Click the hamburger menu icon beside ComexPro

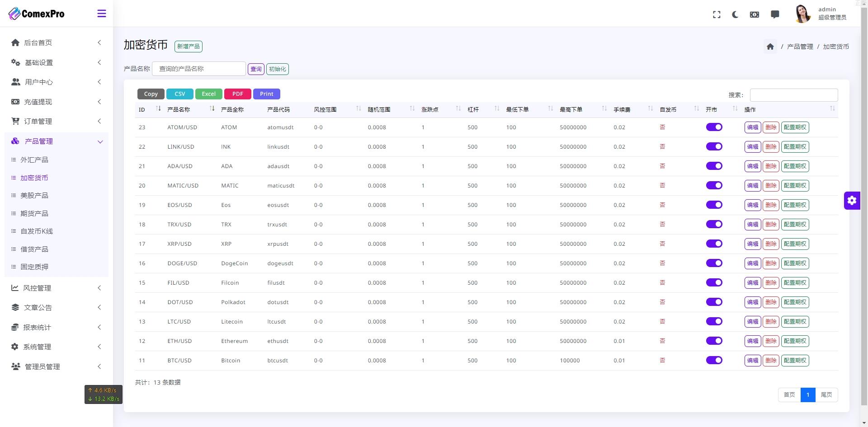(x=102, y=14)
